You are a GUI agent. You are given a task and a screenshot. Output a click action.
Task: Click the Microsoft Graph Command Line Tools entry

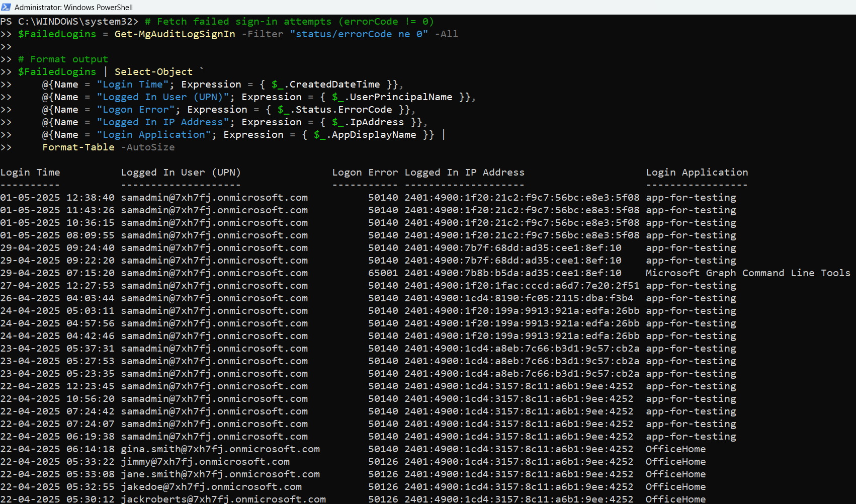(x=747, y=273)
